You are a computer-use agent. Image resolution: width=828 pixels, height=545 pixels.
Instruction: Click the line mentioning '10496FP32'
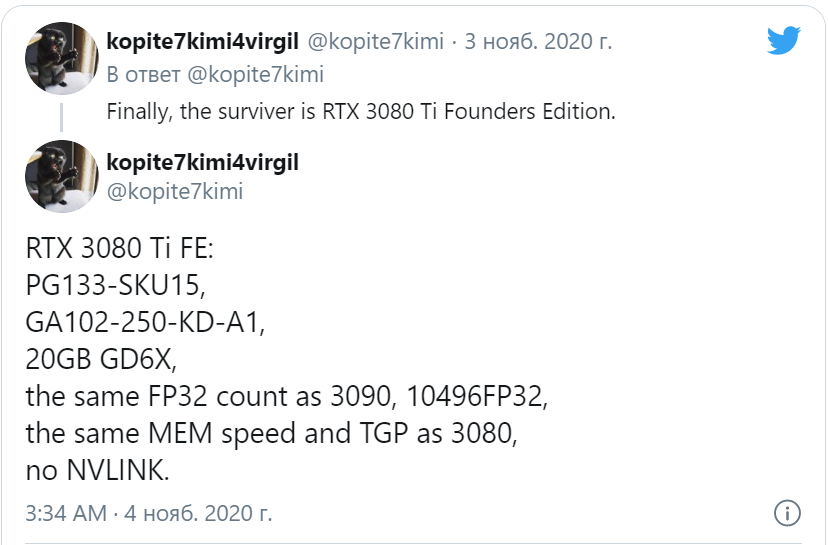point(288,396)
